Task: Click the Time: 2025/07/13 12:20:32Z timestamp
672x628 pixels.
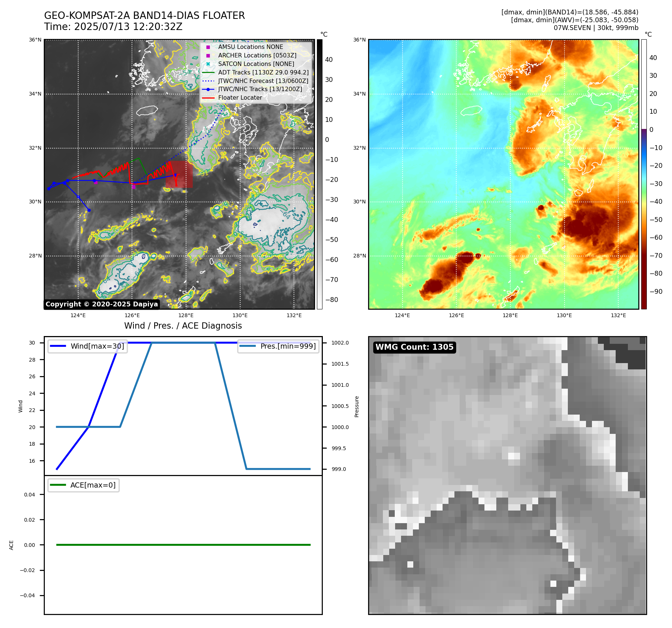Action: coord(113,27)
